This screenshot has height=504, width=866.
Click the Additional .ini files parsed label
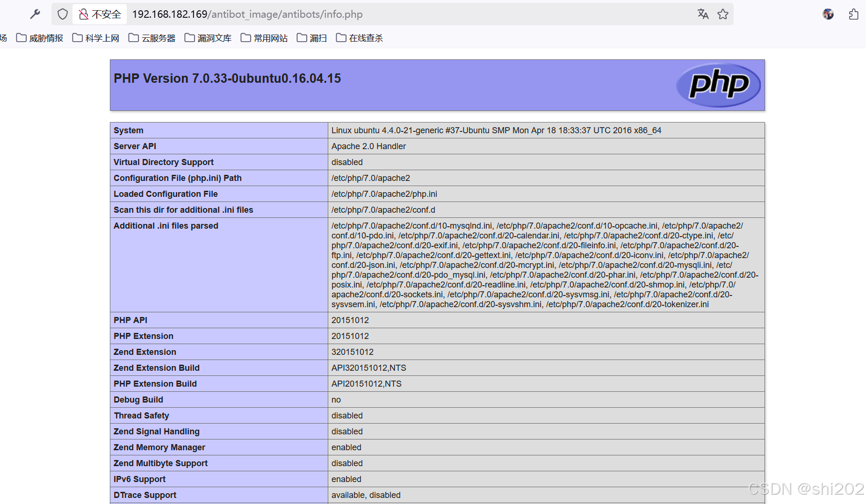[166, 226]
